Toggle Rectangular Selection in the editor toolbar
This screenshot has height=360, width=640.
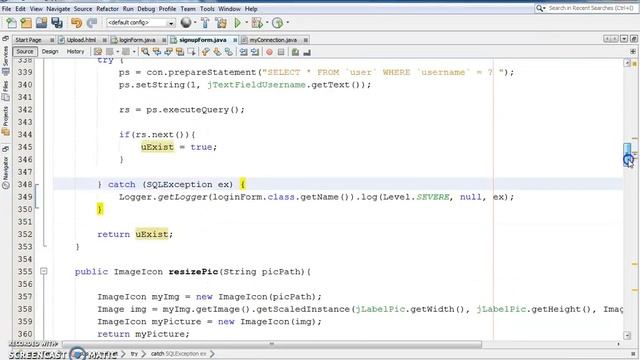click(x=191, y=52)
